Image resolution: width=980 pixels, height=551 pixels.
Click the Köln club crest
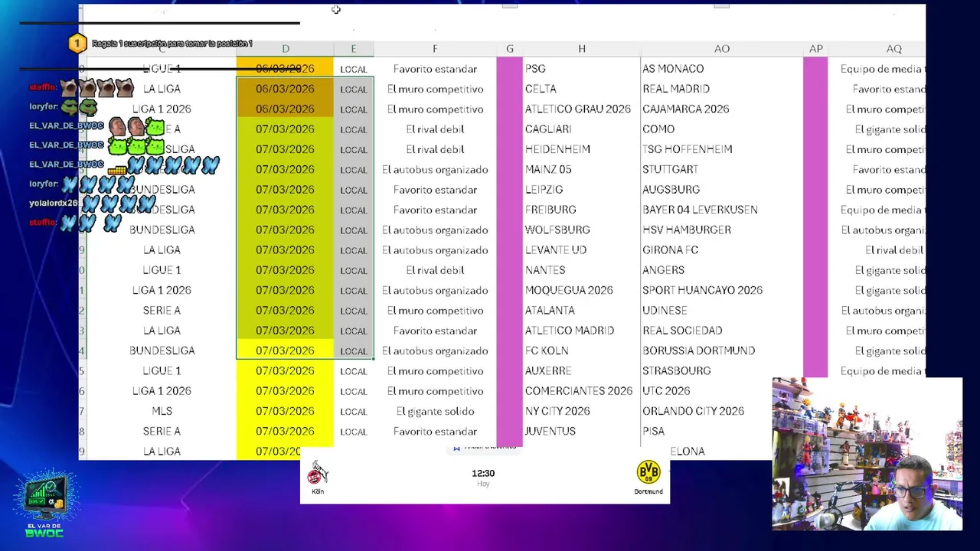point(318,474)
